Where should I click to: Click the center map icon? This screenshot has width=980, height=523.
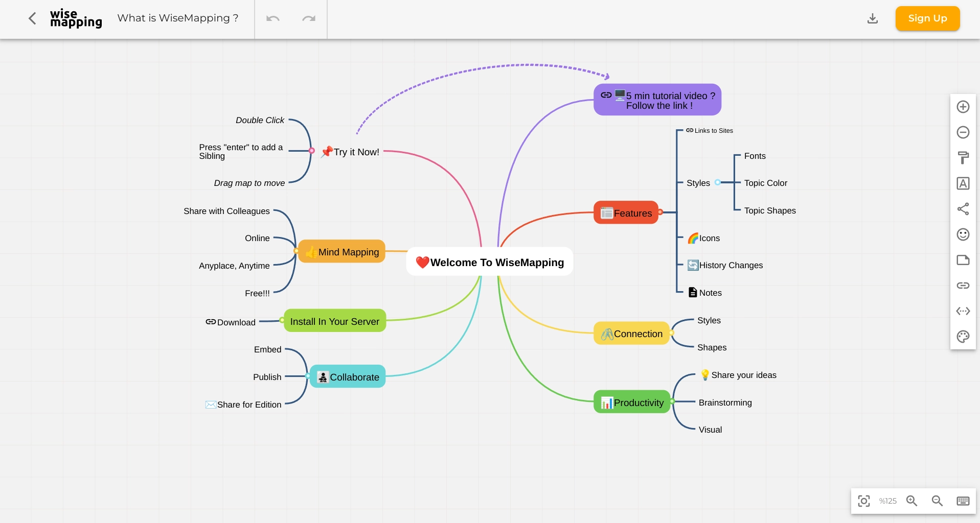[x=864, y=501]
